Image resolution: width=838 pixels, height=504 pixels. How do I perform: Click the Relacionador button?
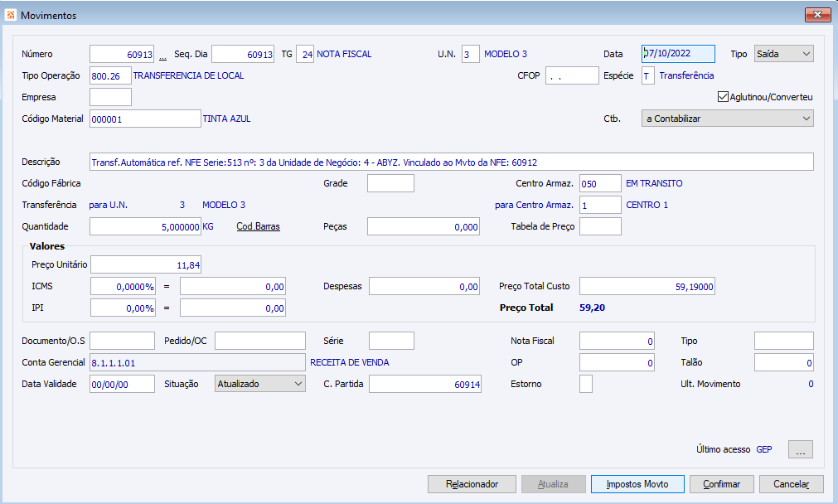pyautogui.click(x=472, y=484)
